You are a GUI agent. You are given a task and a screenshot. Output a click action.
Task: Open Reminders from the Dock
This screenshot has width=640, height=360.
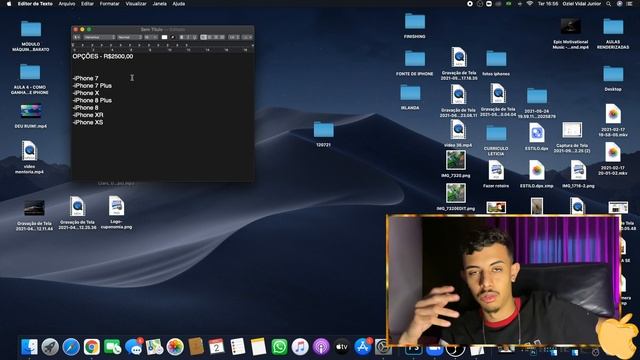point(238,347)
